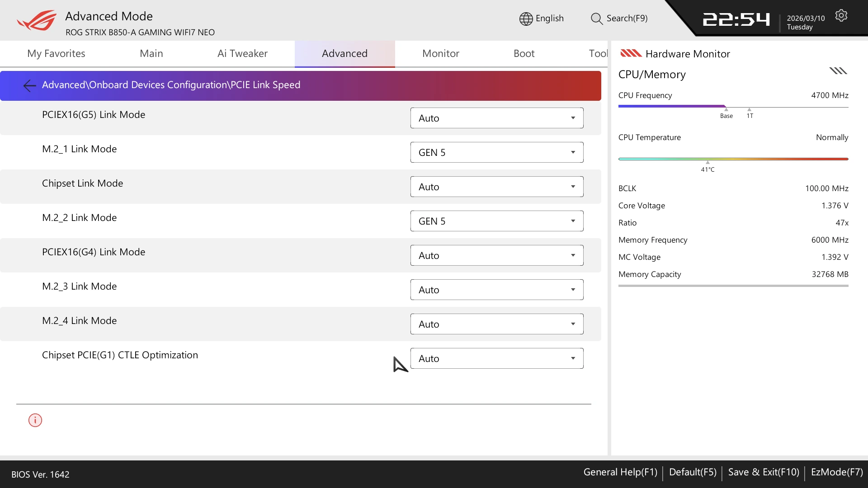Click the back arrow in breadcrumb bar
This screenshot has height=488, width=868.
(x=29, y=85)
